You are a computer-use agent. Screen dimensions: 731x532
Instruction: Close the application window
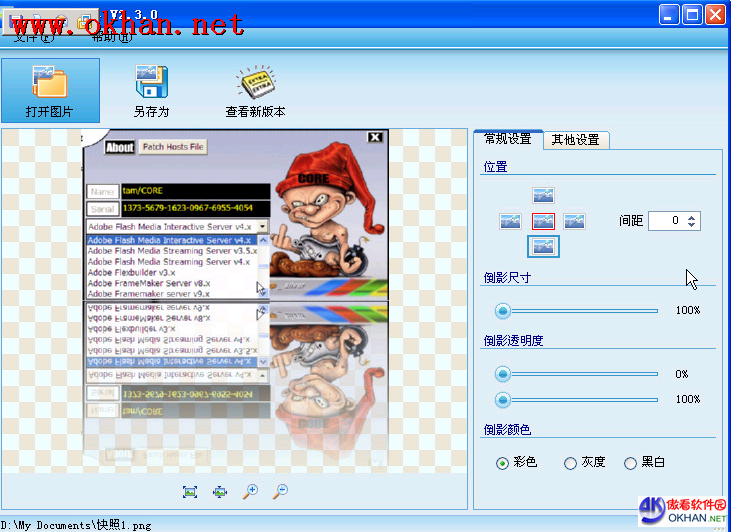tap(715, 15)
